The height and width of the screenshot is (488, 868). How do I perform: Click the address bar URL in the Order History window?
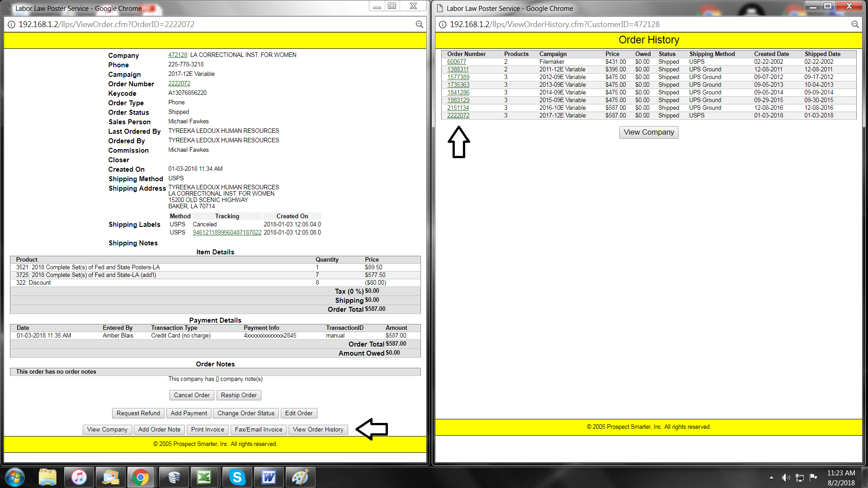(x=554, y=24)
